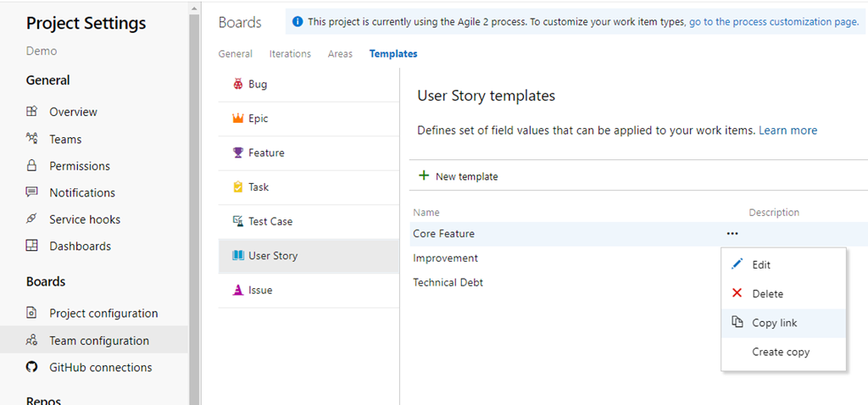Click the GitHub connections icon
The image size is (868, 405).
tap(32, 368)
